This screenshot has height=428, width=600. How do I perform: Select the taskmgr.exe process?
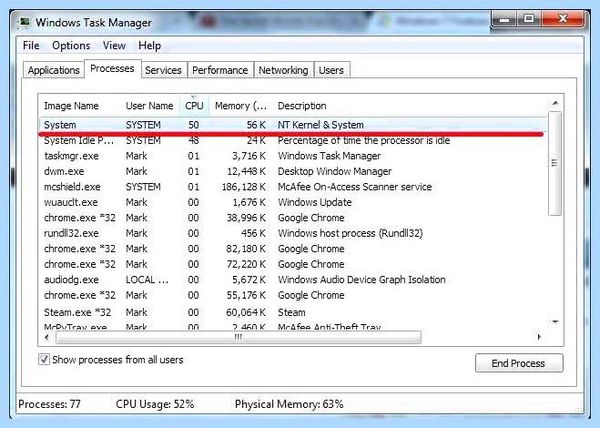293,156
